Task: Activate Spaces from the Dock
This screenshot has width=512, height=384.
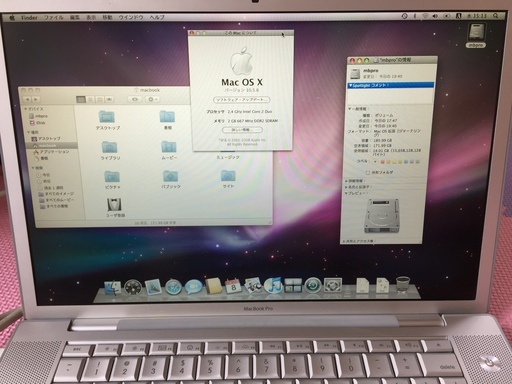Action: [x=293, y=286]
